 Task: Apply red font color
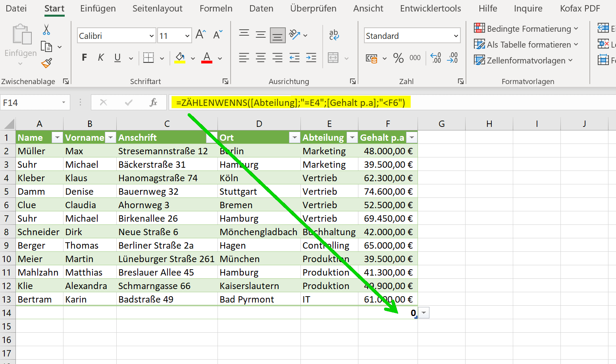pos(207,58)
